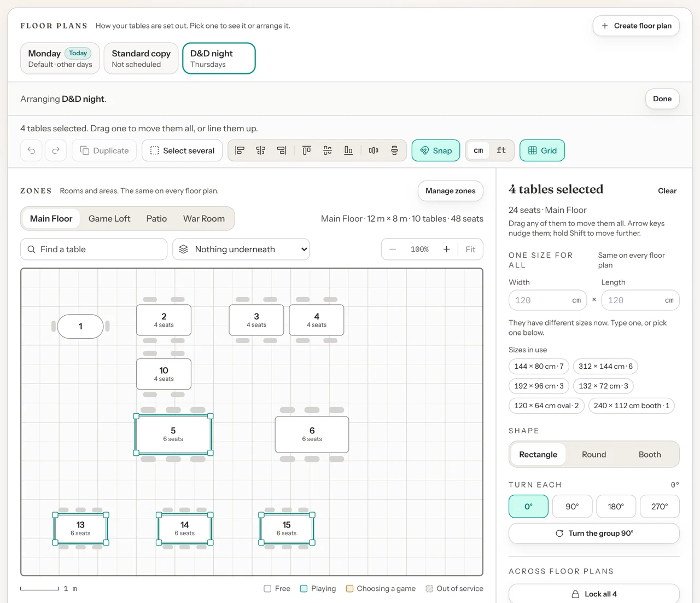
Task: Align selected tables to the top edge
Action: tap(307, 150)
